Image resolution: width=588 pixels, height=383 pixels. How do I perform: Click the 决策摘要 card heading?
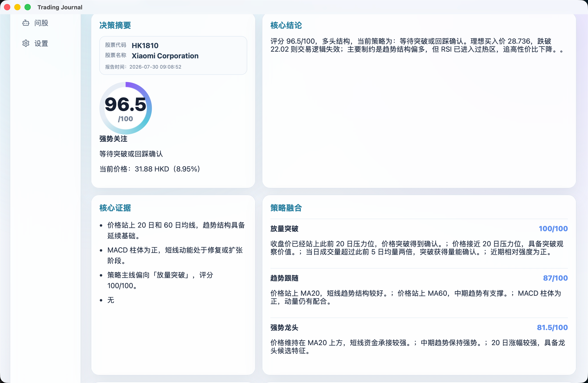(x=115, y=25)
